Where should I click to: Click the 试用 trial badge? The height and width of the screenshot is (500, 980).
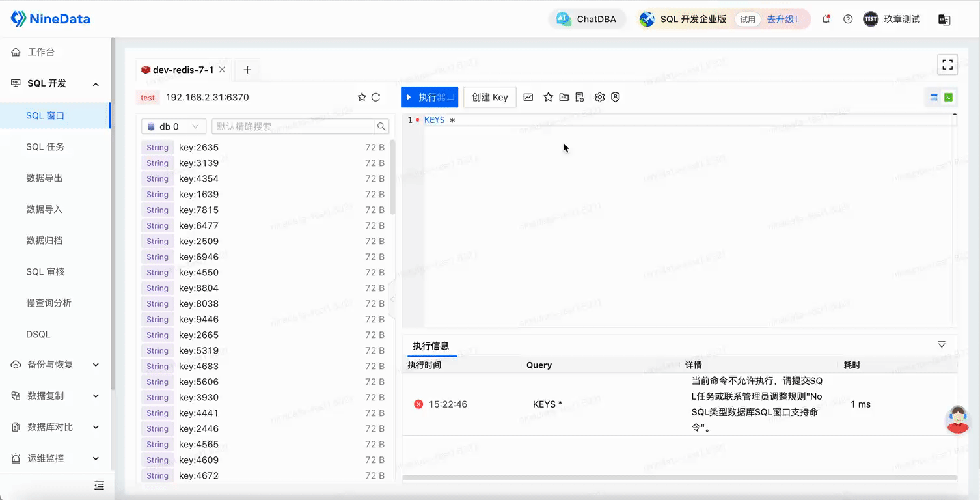748,20
